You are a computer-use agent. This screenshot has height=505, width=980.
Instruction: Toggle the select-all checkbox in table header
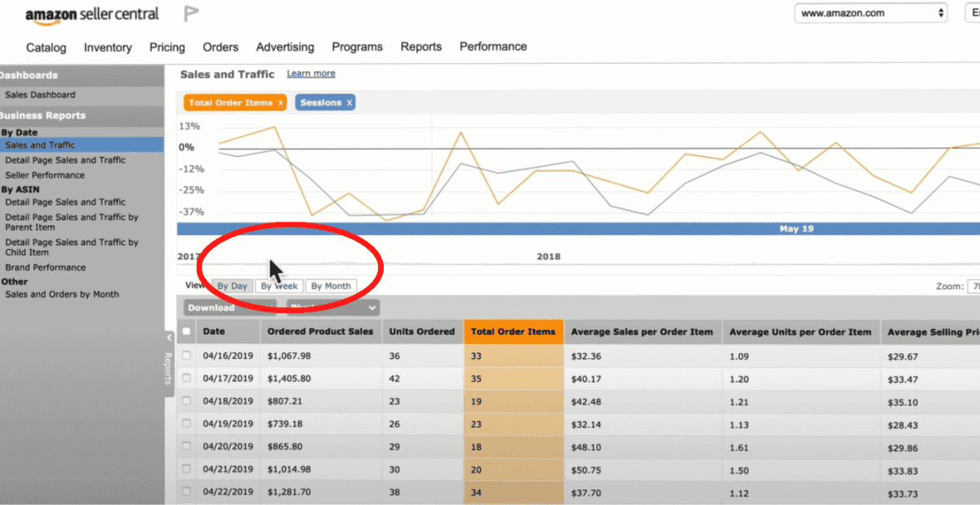point(187,332)
